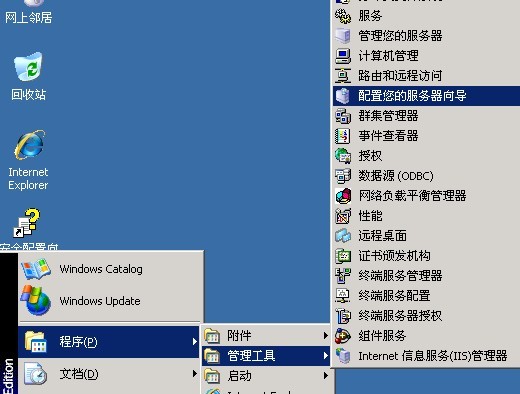Image resolution: width=520 pixels, height=394 pixels.
Task: Click the Windows Update globe icon
Action: [x=35, y=300]
